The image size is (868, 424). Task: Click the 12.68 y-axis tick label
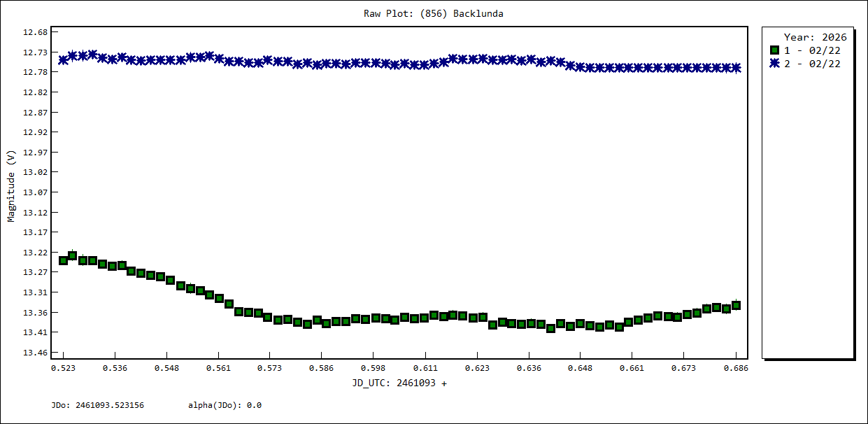point(36,32)
